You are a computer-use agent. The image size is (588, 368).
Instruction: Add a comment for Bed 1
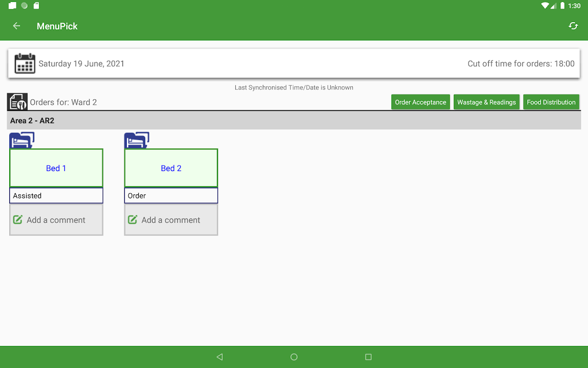coord(56,220)
